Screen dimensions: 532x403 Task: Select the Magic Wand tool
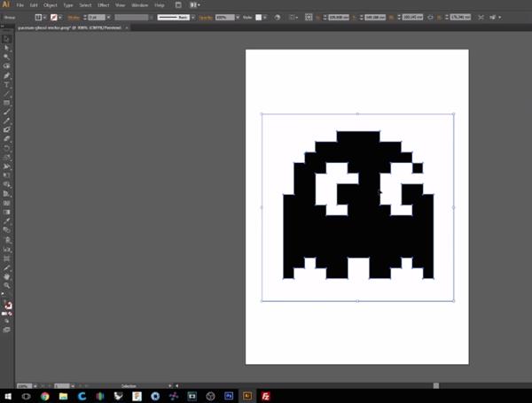6,57
